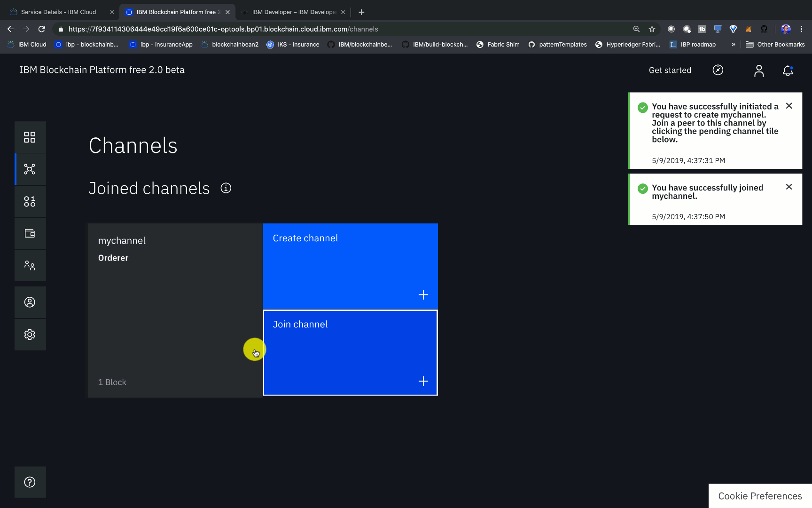812x508 pixels.
Task: Open Chrome profile avatar
Action: click(x=786, y=29)
